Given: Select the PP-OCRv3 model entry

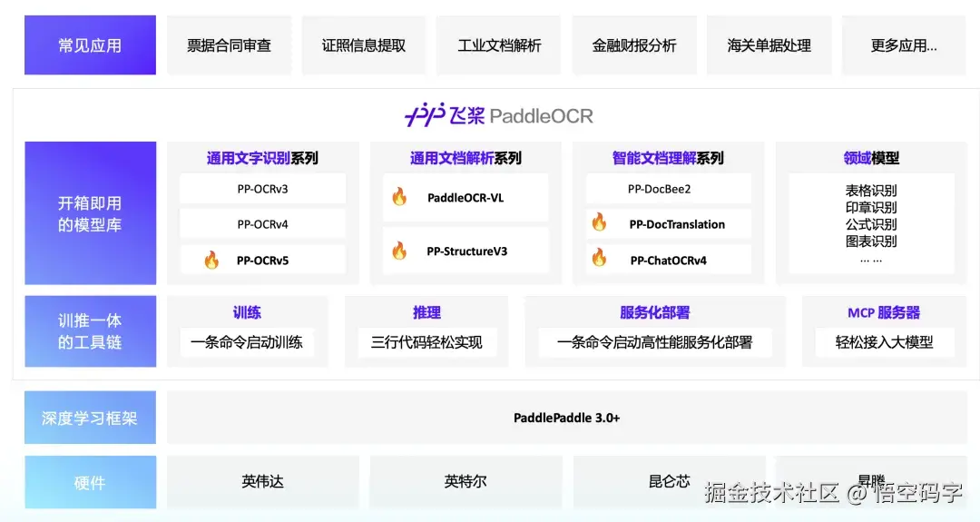Looking at the screenshot, I should pos(262,189).
